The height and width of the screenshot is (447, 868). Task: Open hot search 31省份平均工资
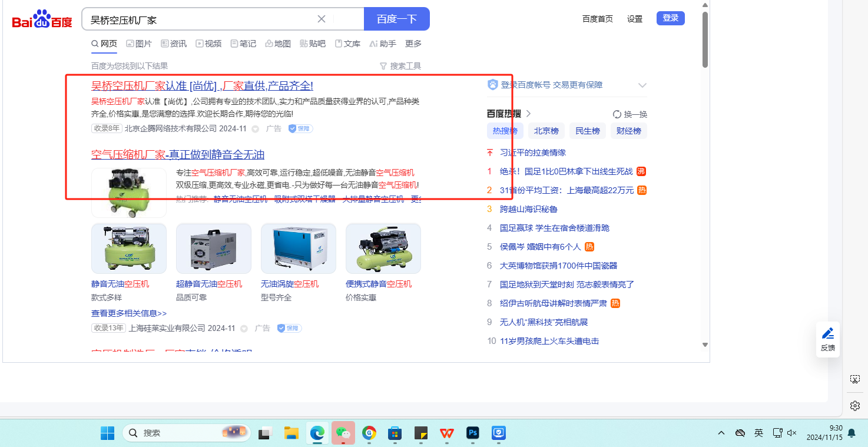(566, 190)
